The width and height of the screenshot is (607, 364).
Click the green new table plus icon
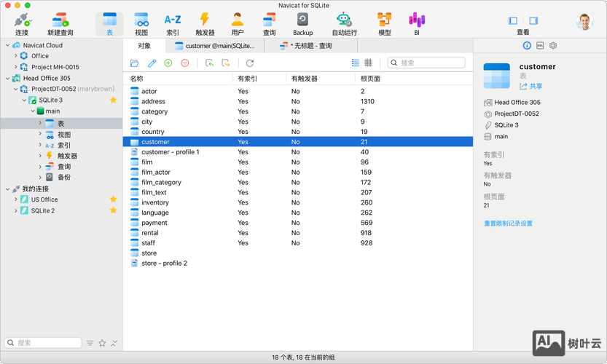point(168,63)
